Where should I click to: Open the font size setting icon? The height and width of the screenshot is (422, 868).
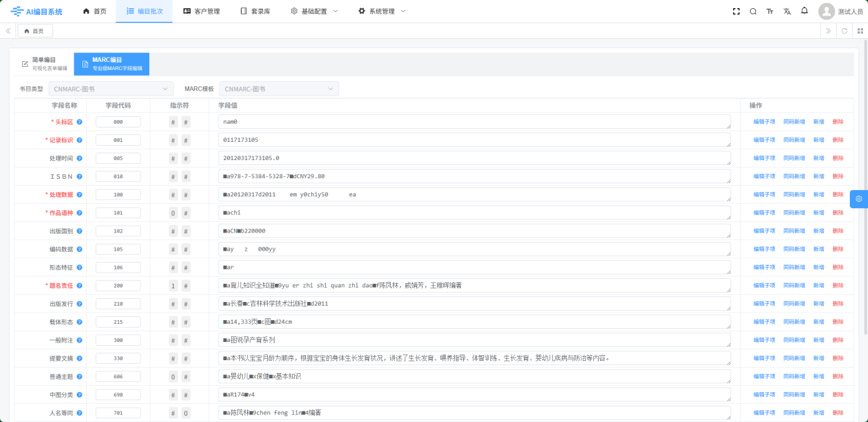tap(770, 11)
